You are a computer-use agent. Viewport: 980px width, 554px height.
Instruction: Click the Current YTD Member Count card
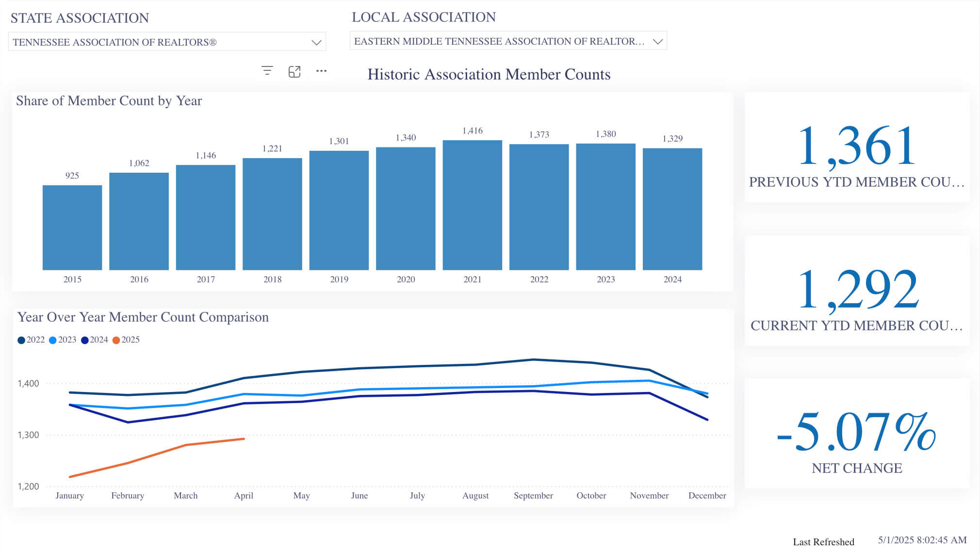coord(857,291)
